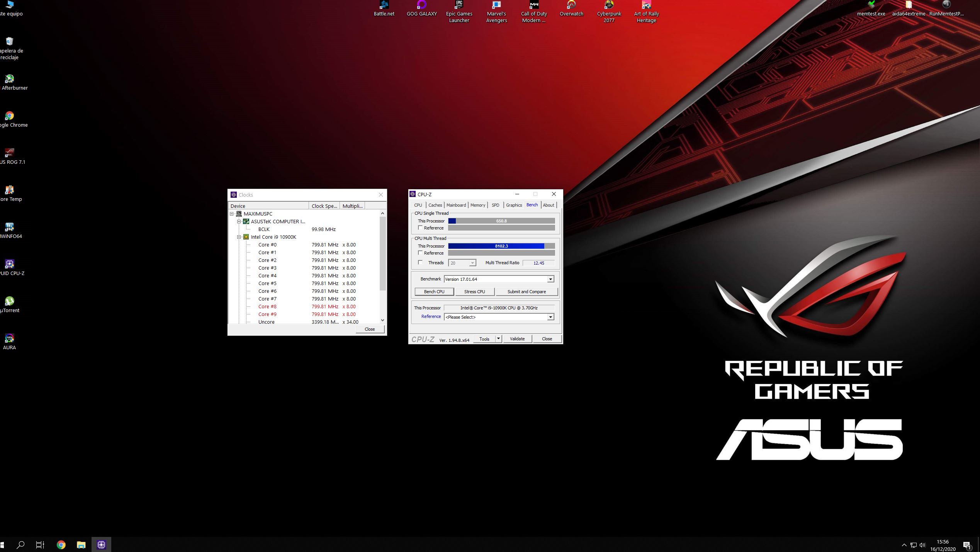Open taskbar search magnifier

point(20,545)
